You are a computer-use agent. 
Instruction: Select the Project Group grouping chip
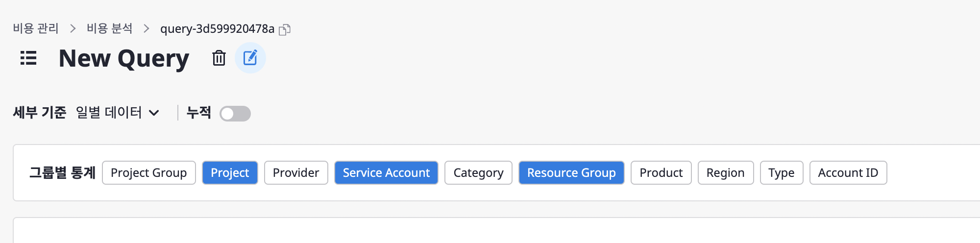(149, 173)
